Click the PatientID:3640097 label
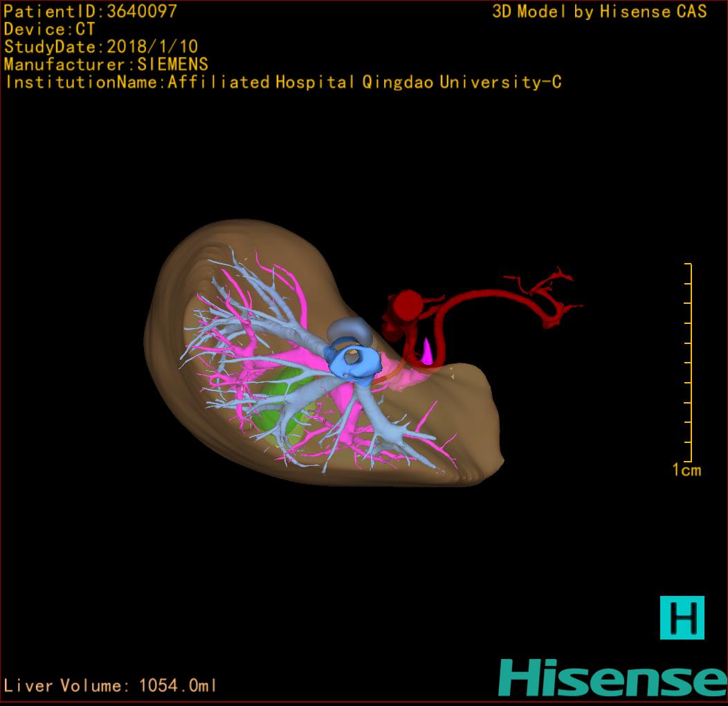The image size is (728, 706). pyautogui.click(x=90, y=11)
